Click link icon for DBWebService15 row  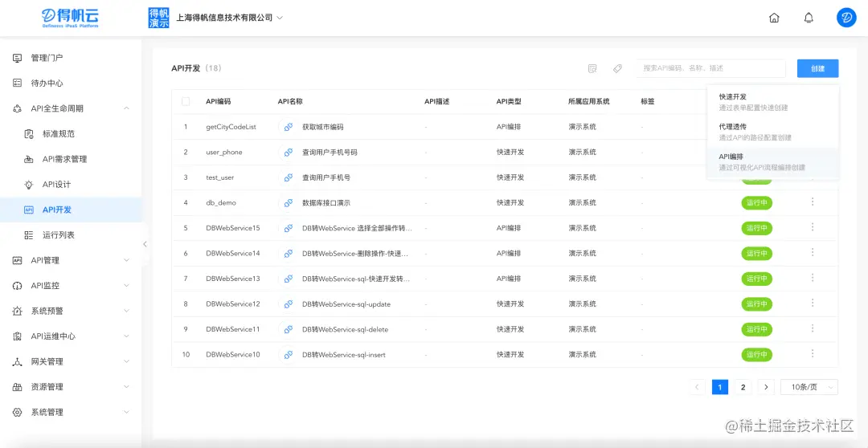pos(288,228)
